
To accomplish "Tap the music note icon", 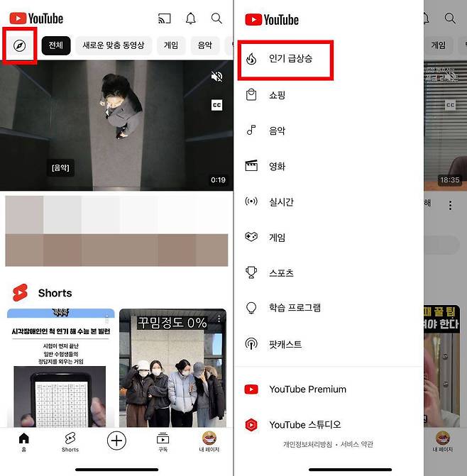I will pyautogui.click(x=251, y=131).
